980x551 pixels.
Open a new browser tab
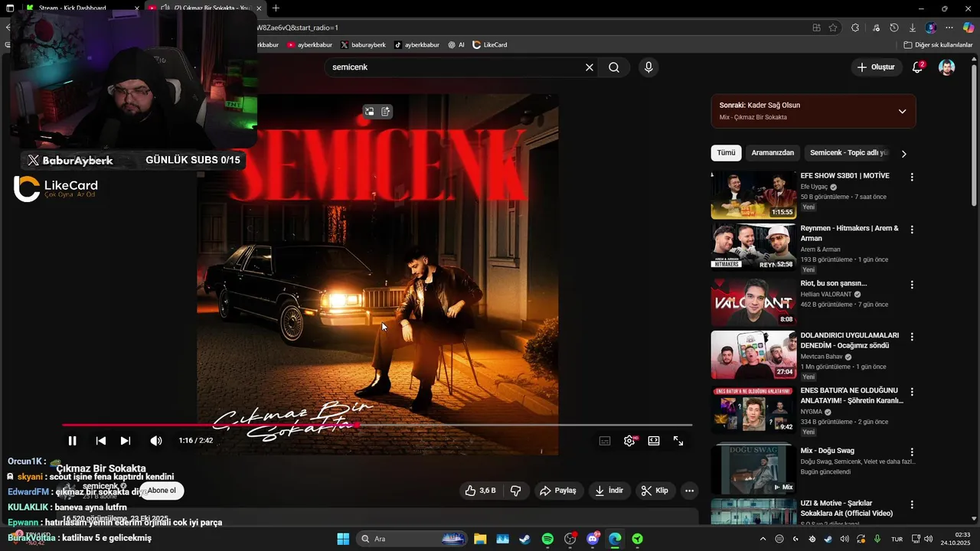pos(276,8)
